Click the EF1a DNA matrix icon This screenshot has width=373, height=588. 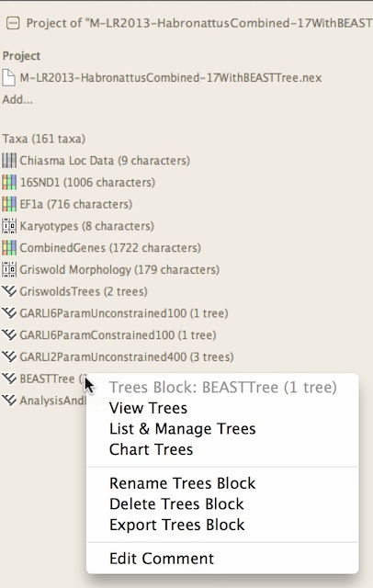click(x=9, y=204)
